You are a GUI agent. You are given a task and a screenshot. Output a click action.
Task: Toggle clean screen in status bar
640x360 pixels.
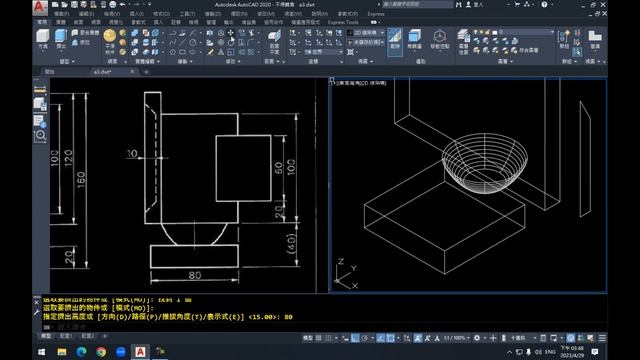(x=590, y=338)
